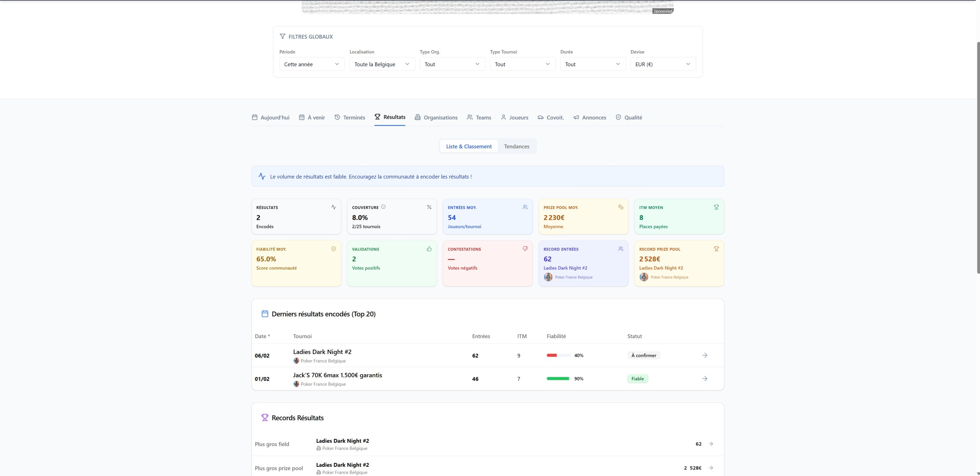Switch to the Tendances view
Screen dimensions: 980x476
(516, 146)
